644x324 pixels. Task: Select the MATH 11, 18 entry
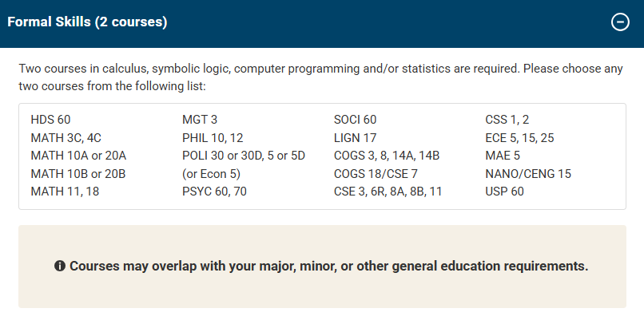coord(66,192)
